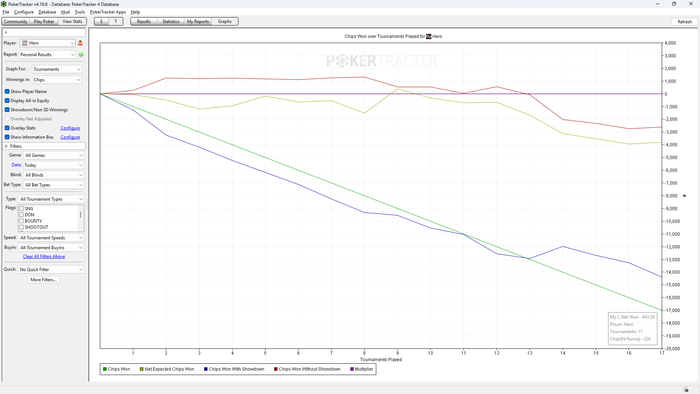Toggle Overlay Stats checkbox

click(x=7, y=128)
